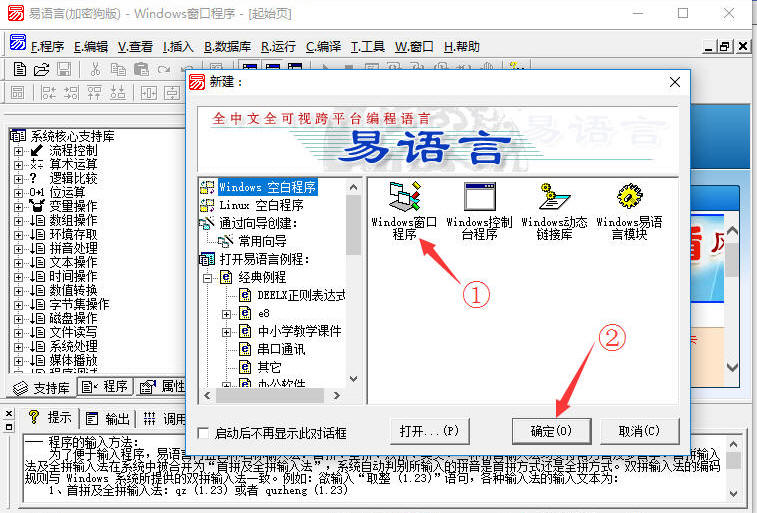The image size is (757, 513).
Task: Expand 流程控制 in the support library tree
Action: point(18,150)
